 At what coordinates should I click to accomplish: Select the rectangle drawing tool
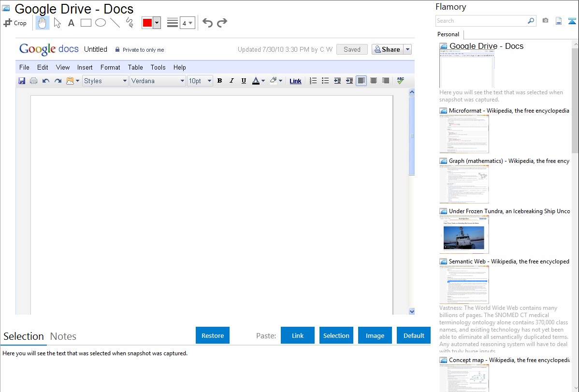click(x=86, y=23)
